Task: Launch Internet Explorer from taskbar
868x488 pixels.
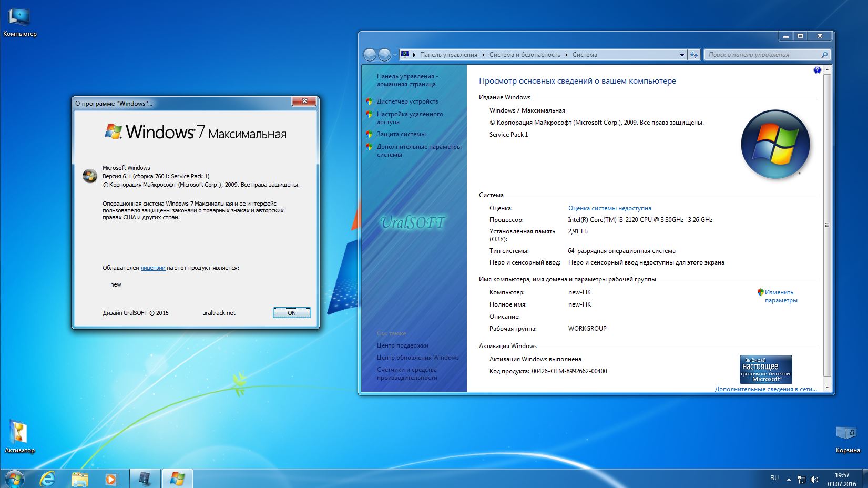Action: pyautogui.click(x=48, y=479)
